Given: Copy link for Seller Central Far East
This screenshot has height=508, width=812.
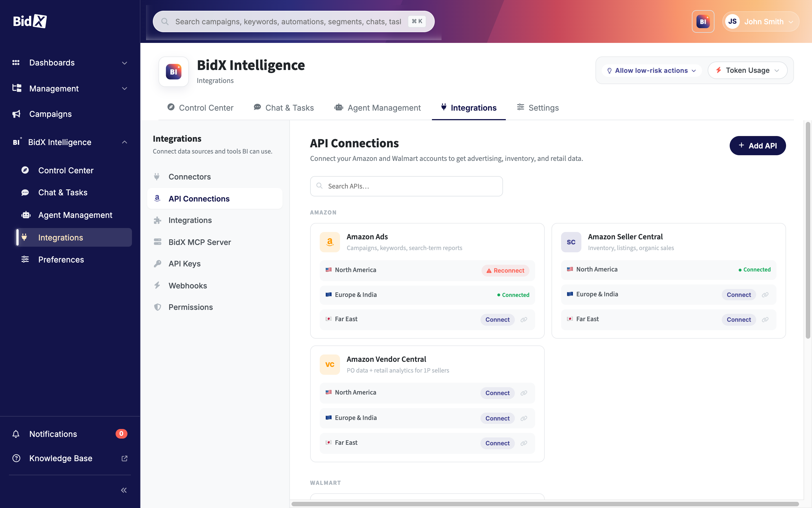Looking at the screenshot, I should pos(765,319).
